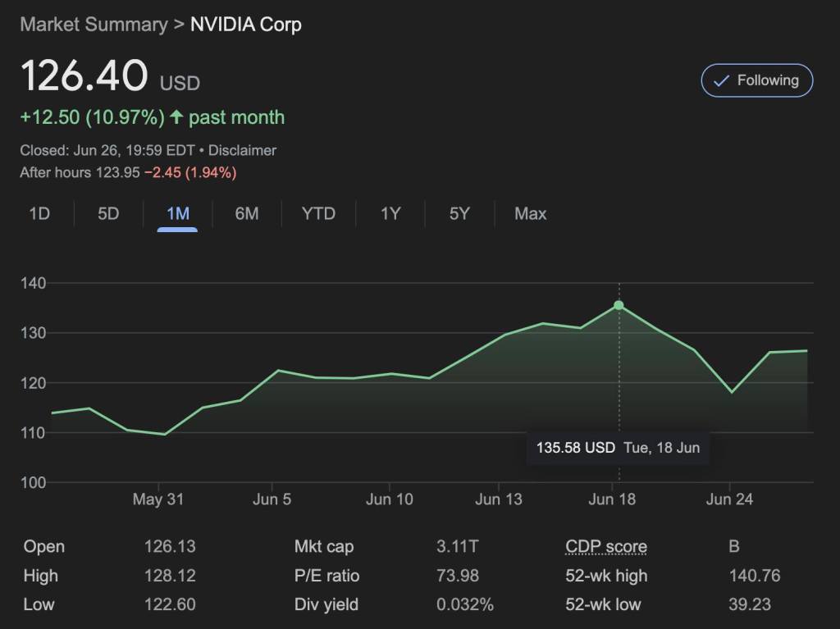Show the Max time range

click(x=530, y=214)
